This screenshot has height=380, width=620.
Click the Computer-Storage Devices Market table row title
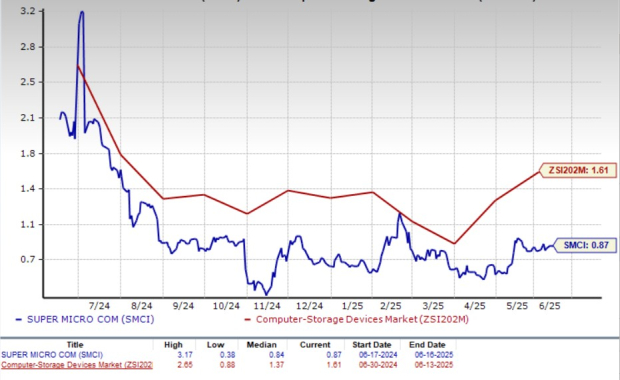click(77, 365)
